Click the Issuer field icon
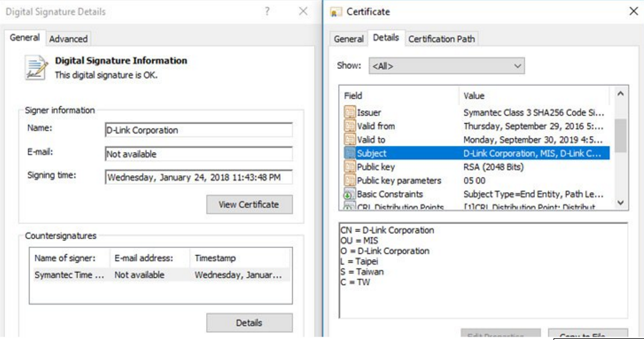The height and width of the screenshot is (340, 644). click(349, 113)
